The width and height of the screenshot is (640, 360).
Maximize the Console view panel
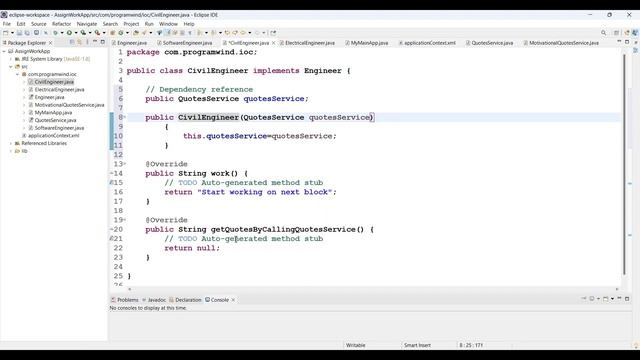(627, 299)
